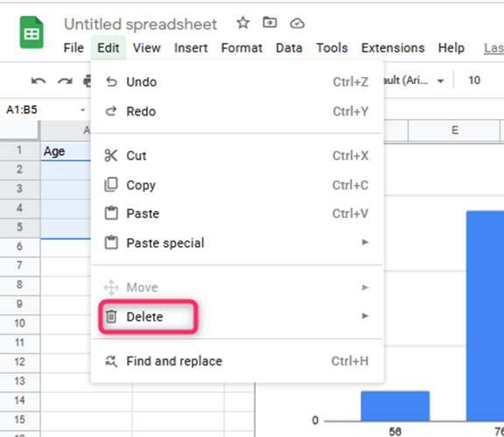Click the undo arrow in toolbar
The image size is (504, 437).
click(x=38, y=81)
